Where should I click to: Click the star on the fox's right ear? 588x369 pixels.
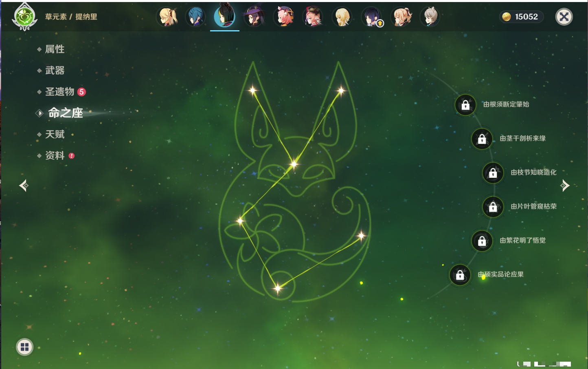341,91
